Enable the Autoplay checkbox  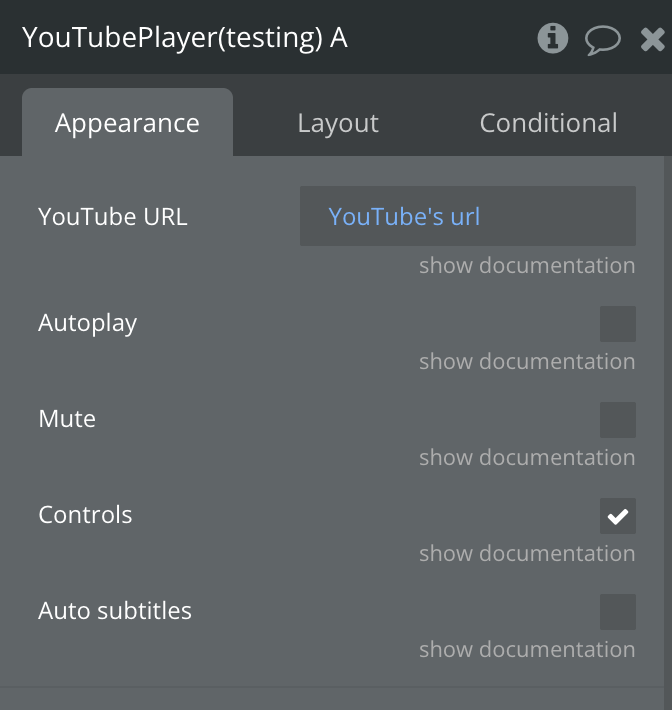(617, 324)
